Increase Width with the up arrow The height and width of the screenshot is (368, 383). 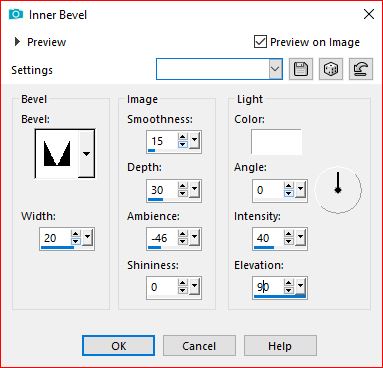pyautogui.click(x=76, y=234)
